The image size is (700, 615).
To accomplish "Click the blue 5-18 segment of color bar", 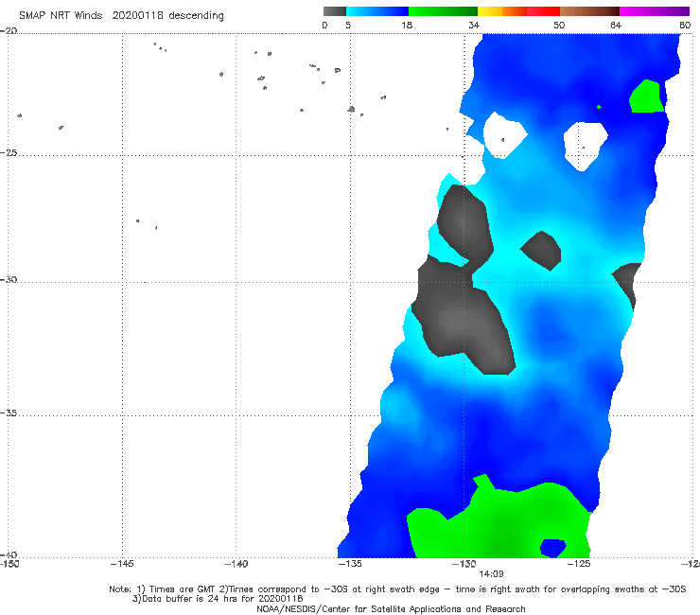I will tap(377, 11).
